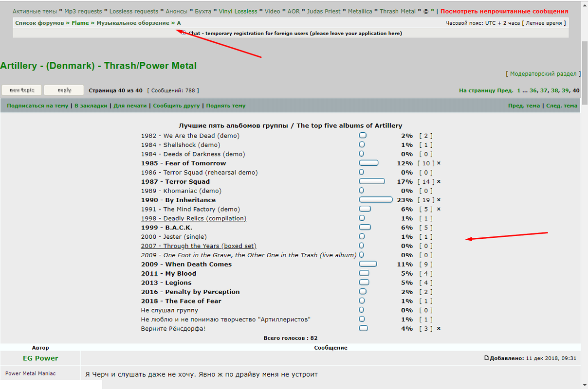Select poll entry 2018 - The Face of Fear
The width and height of the screenshot is (588, 389).
point(181,301)
